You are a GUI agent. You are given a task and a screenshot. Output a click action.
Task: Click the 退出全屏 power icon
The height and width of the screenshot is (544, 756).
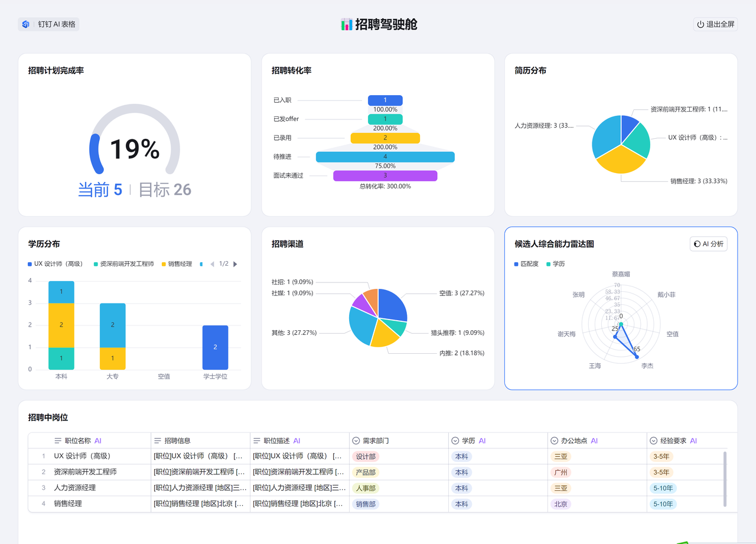pos(700,24)
